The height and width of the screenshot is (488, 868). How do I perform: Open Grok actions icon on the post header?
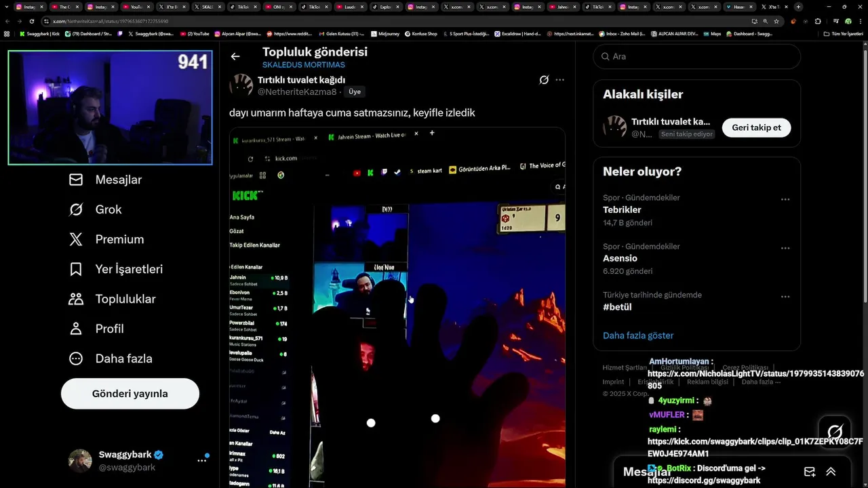pos(544,80)
